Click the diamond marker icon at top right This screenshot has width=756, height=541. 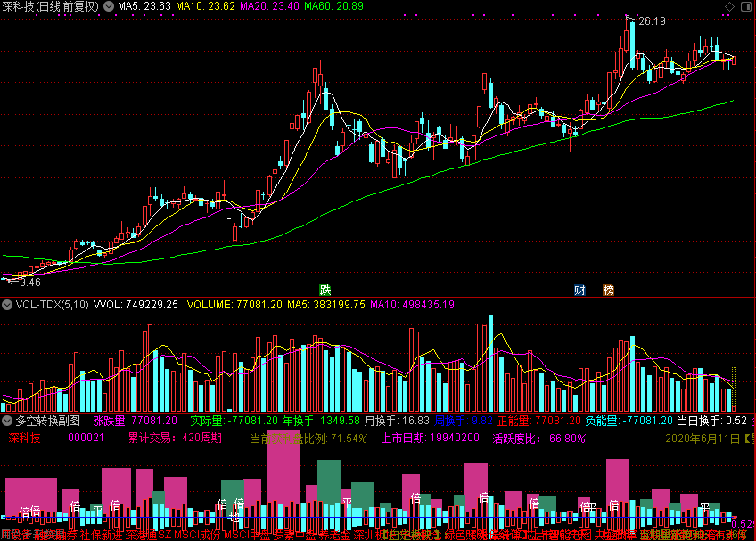pos(729,6)
